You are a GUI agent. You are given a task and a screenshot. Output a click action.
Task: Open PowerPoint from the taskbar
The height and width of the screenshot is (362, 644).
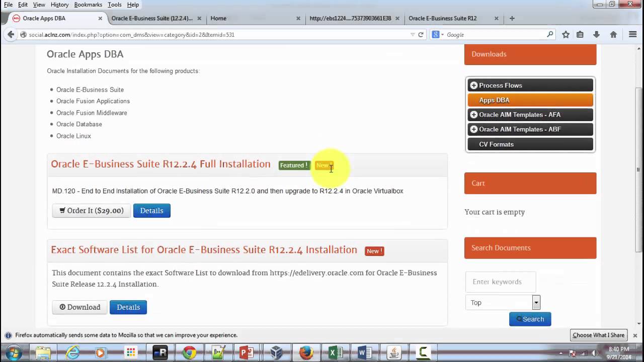point(247,353)
